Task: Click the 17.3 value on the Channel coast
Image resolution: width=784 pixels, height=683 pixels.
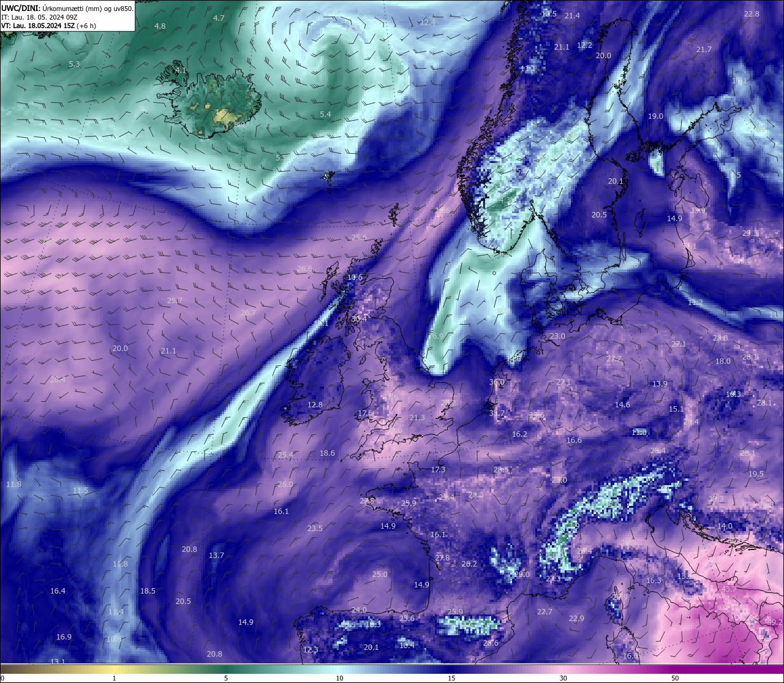Action: pyautogui.click(x=438, y=470)
